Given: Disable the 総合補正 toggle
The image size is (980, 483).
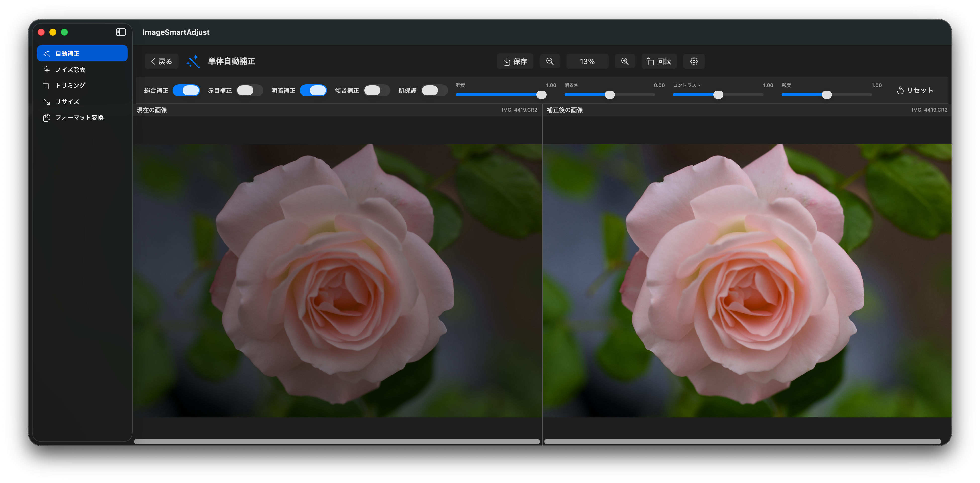Looking at the screenshot, I should point(186,90).
